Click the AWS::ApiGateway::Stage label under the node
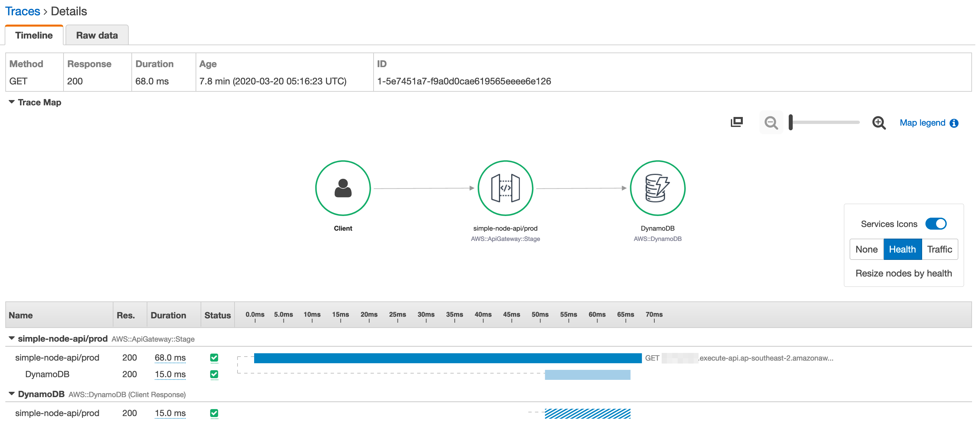This screenshot has height=436, width=980. point(505,239)
